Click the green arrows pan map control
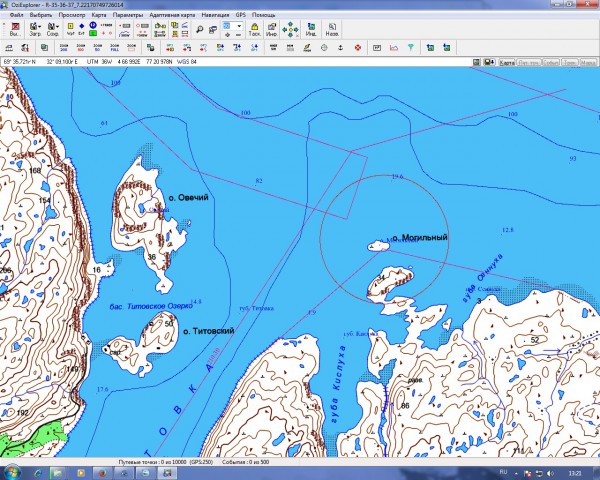Viewport: 600px width, 480px height. point(290,29)
